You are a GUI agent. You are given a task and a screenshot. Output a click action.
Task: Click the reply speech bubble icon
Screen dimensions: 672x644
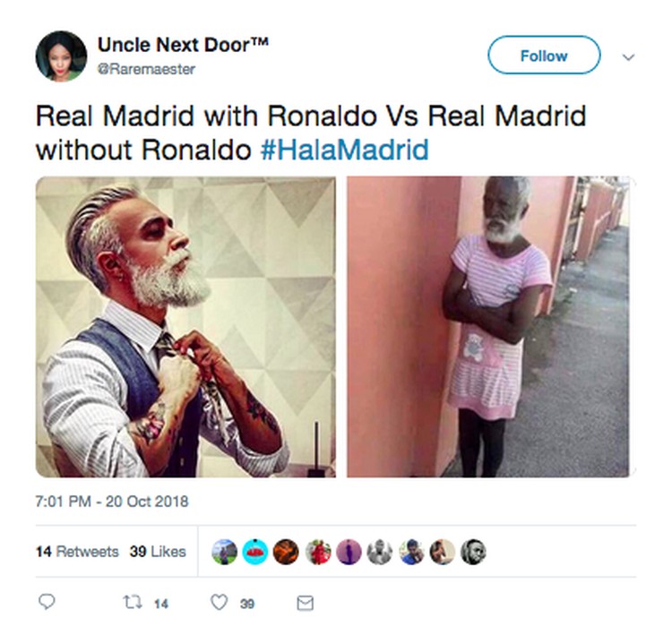tap(47, 602)
